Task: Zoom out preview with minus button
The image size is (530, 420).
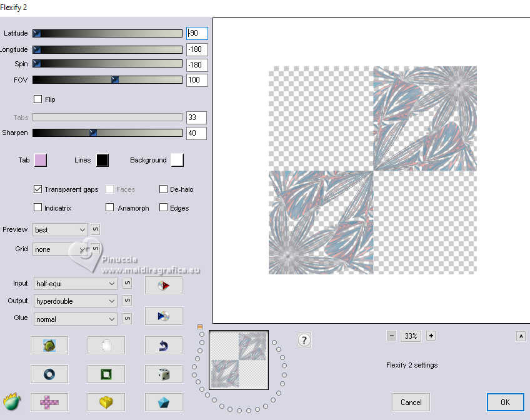Action: pyautogui.click(x=392, y=336)
